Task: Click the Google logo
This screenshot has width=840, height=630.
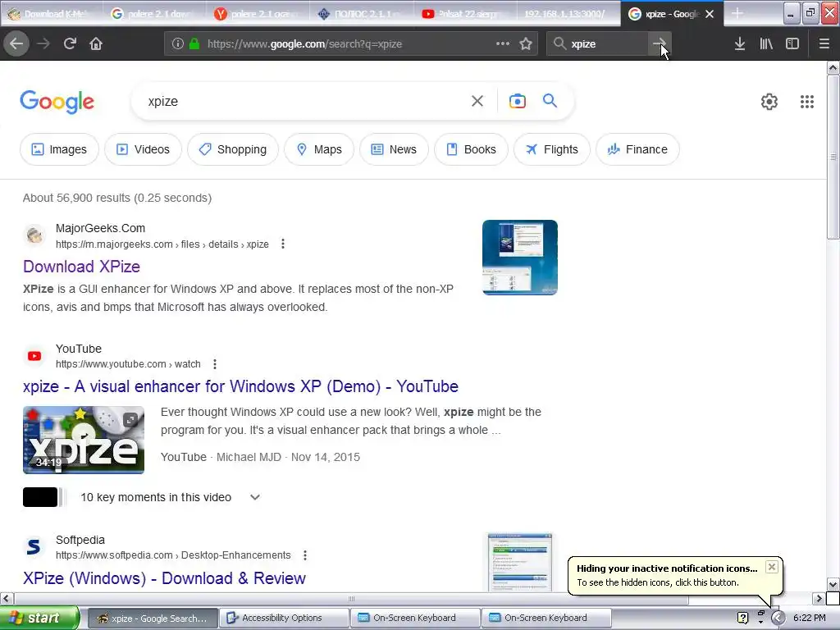Action: pyautogui.click(x=57, y=102)
